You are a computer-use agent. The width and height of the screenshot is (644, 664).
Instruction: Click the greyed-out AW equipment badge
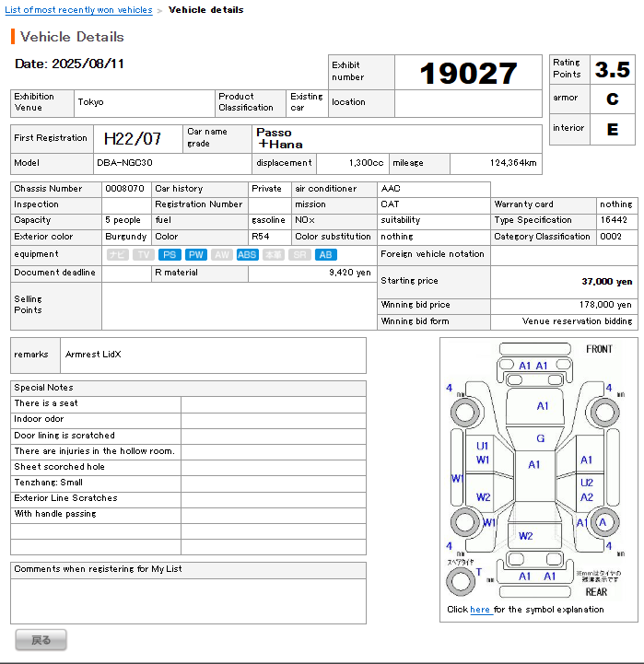(221, 254)
